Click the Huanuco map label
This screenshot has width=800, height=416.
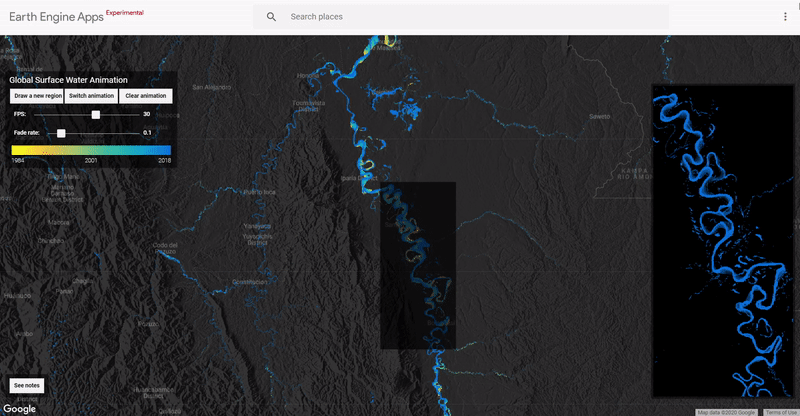(17, 296)
